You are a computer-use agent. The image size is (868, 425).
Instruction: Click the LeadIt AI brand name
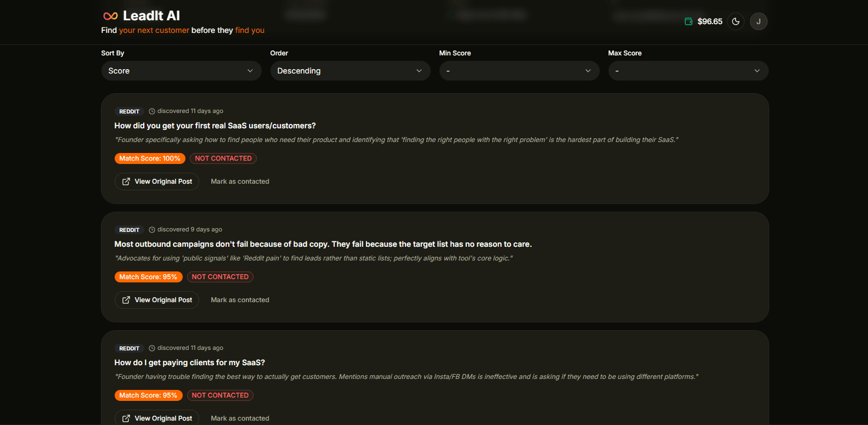tap(151, 16)
